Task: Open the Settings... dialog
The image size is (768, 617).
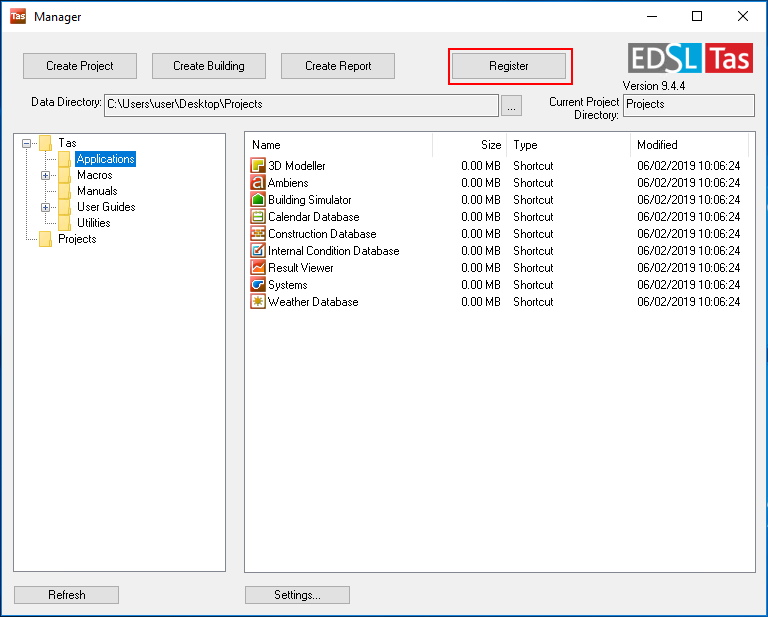Action: point(297,595)
